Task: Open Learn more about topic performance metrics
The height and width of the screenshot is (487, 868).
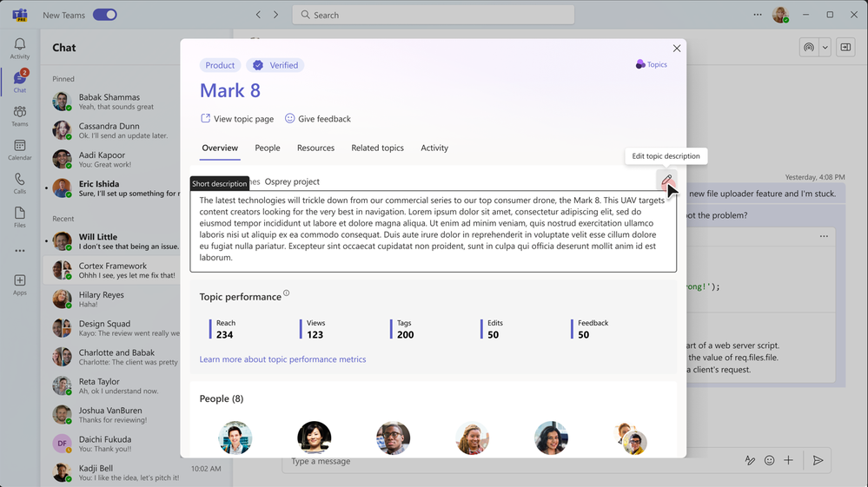Action: pyautogui.click(x=282, y=359)
